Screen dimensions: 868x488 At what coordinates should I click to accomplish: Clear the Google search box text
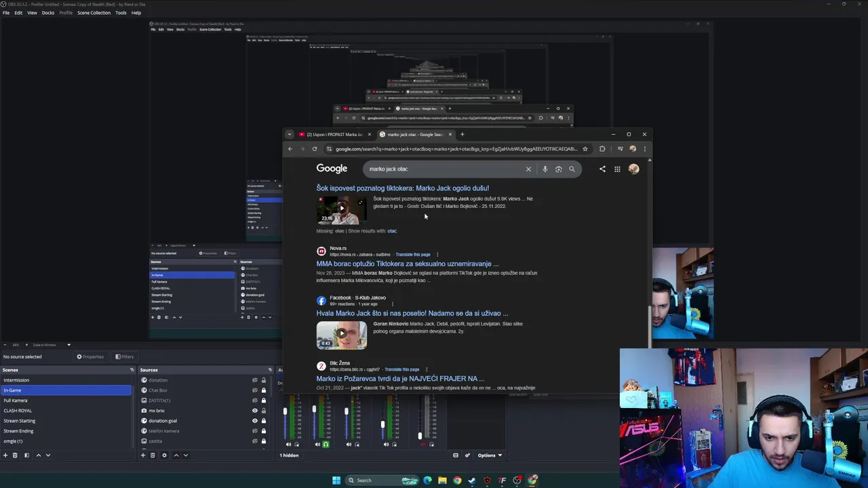pos(528,169)
